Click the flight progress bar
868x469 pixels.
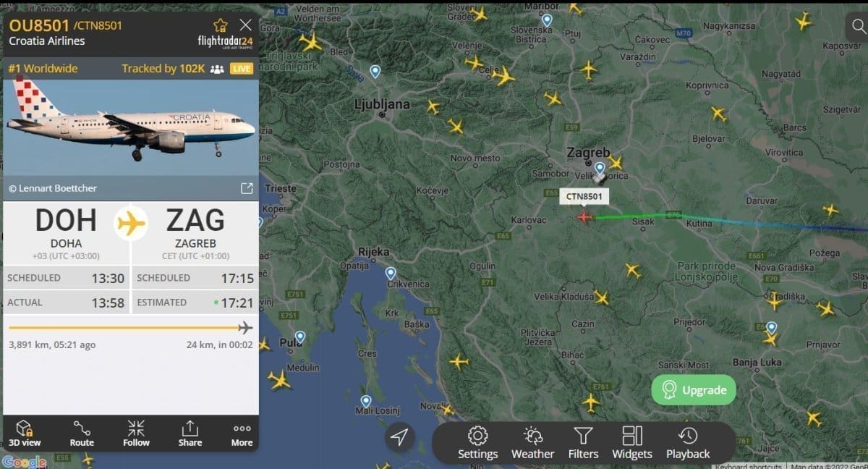(x=130, y=328)
